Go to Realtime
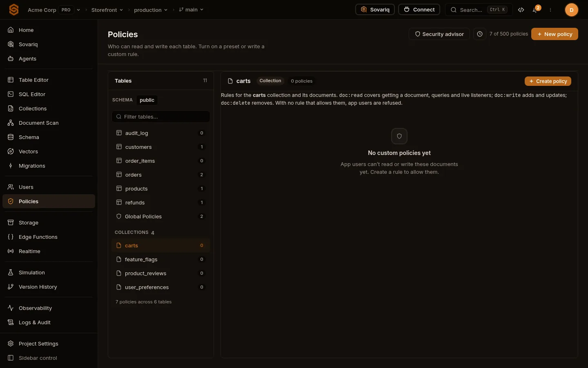The image size is (588, 368). (x=49, y=251)
